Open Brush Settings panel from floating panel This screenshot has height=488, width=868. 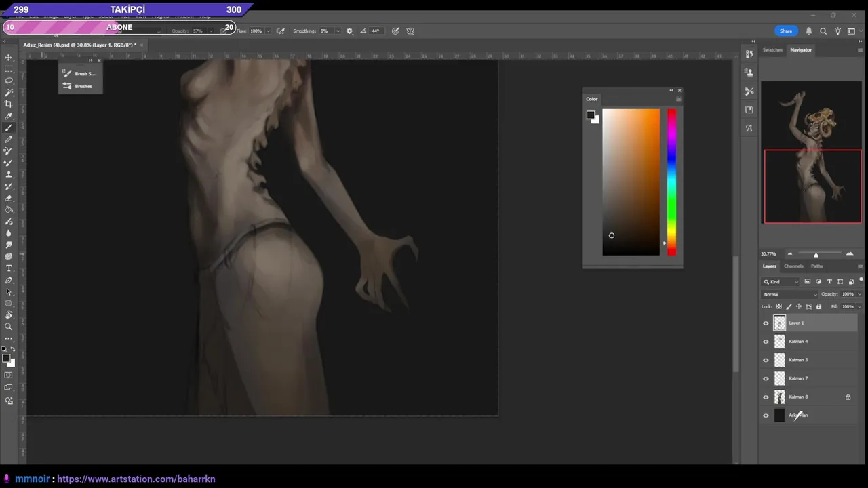tap(80, 73)
